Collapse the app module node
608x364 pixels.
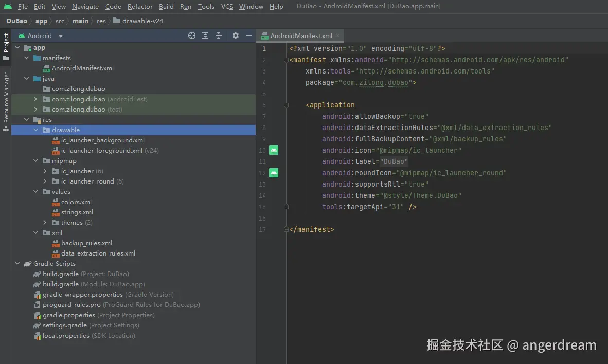17,48
